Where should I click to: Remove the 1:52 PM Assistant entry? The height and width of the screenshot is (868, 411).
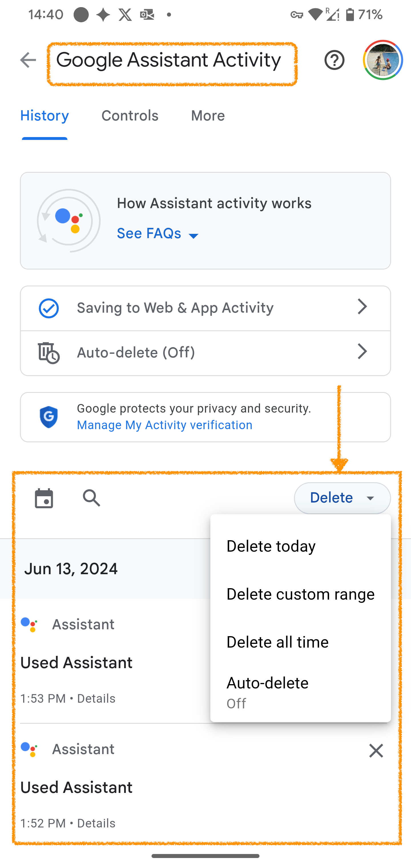(x=376, y=751)
